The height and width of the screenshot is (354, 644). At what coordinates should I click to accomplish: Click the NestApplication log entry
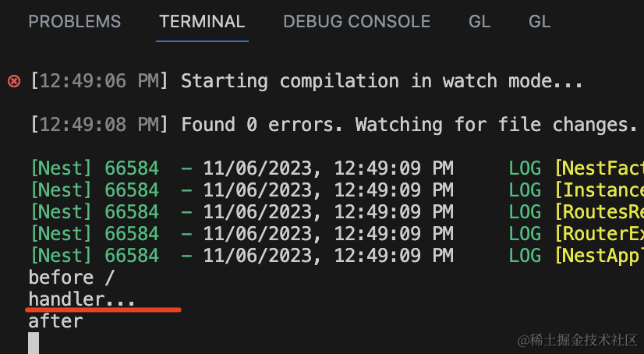point(598,256)
